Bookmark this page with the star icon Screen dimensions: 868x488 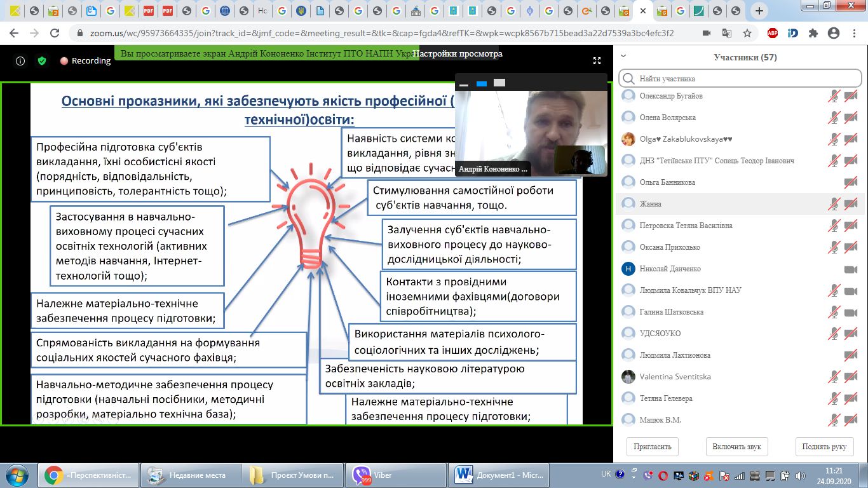pos(747,33)
